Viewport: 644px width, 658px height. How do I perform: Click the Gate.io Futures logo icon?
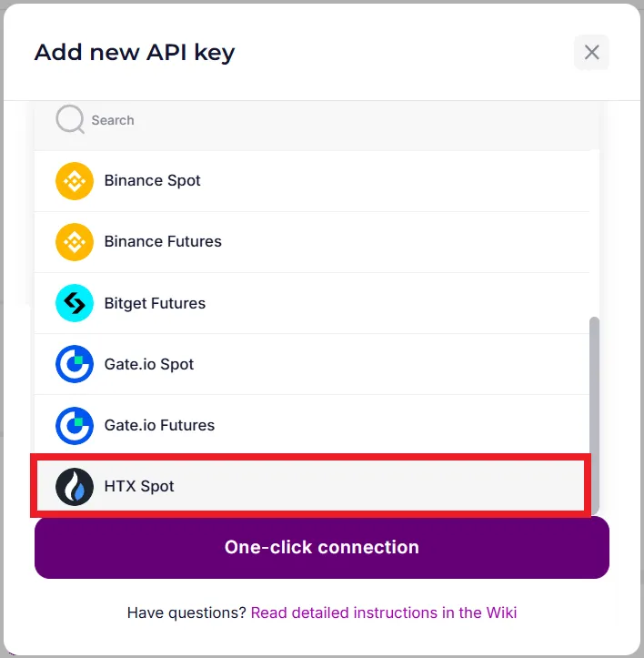(75, 425)
